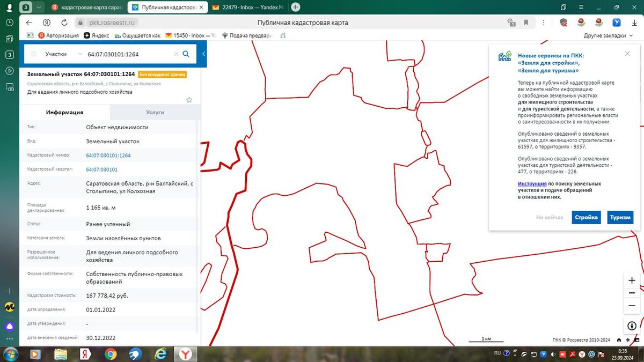Open the hamburger menu in search panel
This screenshot has height=362, width=644.
tap(34, 54)
